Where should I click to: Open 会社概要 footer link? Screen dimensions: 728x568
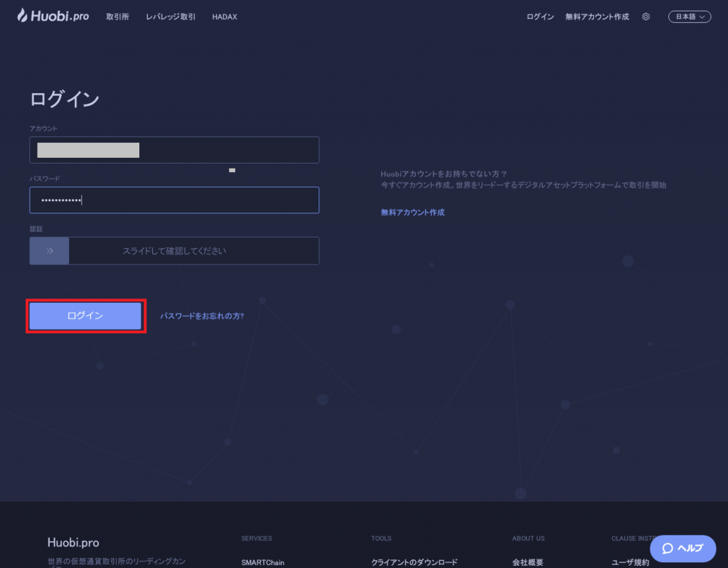click(x=528, y=562)
